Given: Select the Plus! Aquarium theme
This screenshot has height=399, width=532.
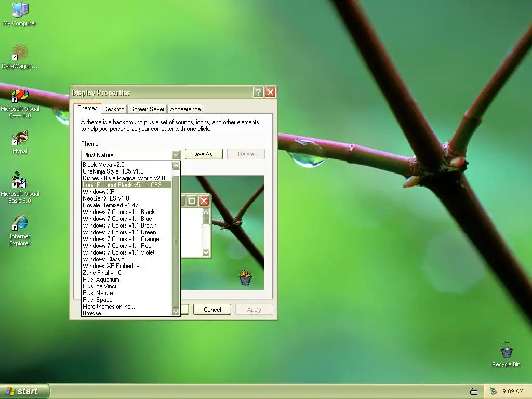Looking at the screenshot, I should tap(127, 280).
